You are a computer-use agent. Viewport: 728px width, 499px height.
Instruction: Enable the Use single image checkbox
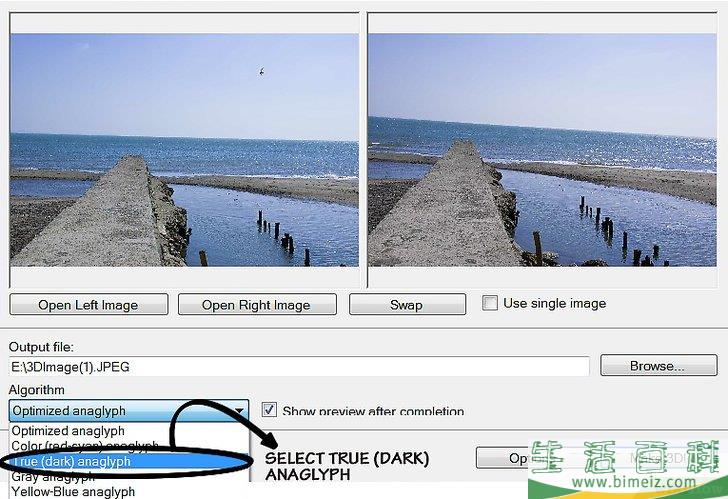click(x=489, y=303)
